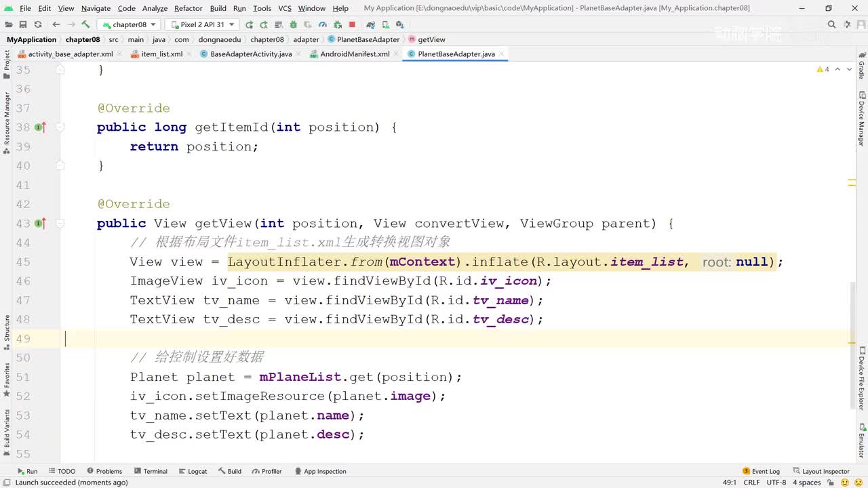The width and height of the screenshot is (868, 488).
Task: Open the chapter08 run configuration dropdown
Action: tap(130, 24)
